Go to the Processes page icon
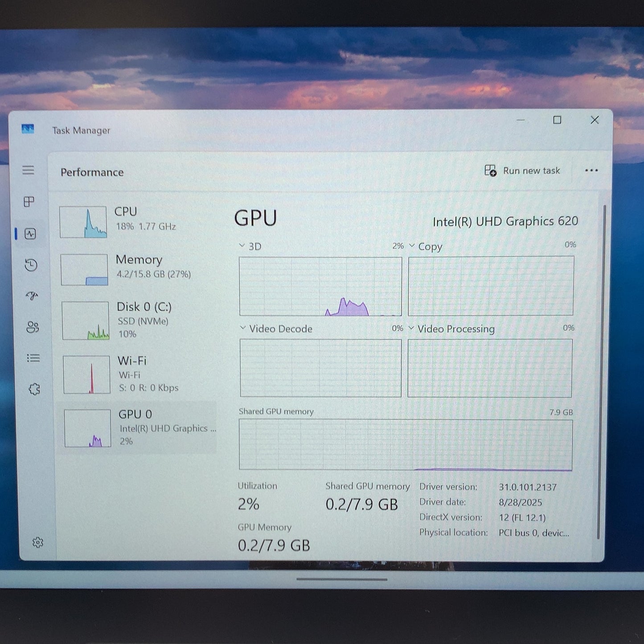 [29, 202]
